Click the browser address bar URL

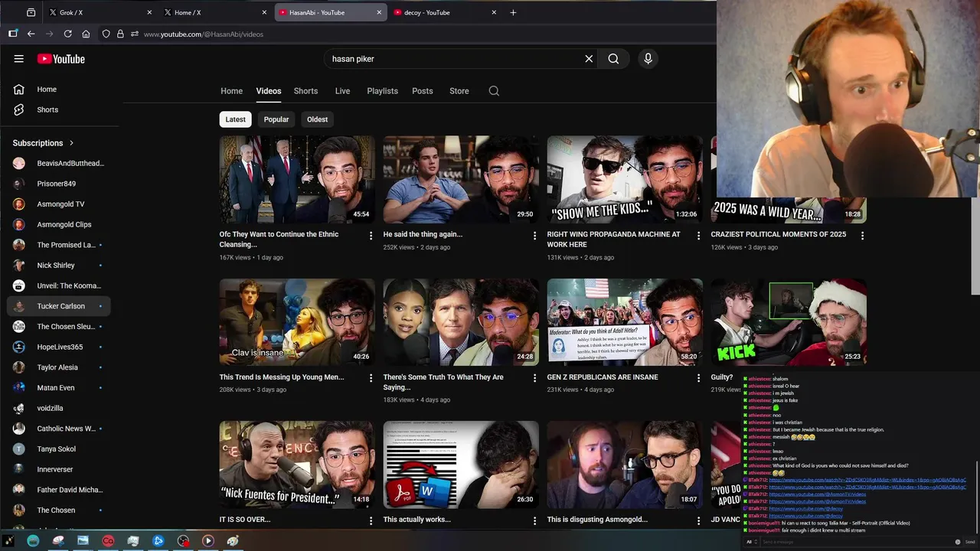point(204,34)
